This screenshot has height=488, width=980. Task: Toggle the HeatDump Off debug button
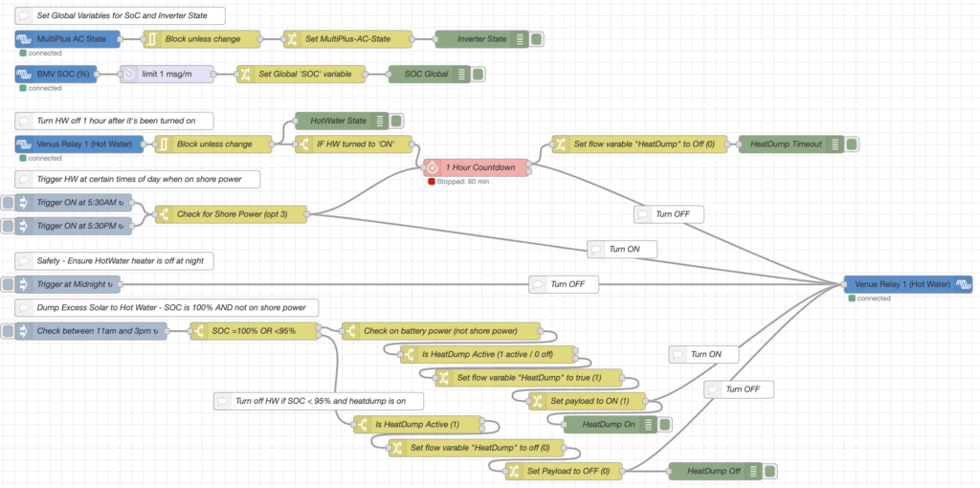770,471
